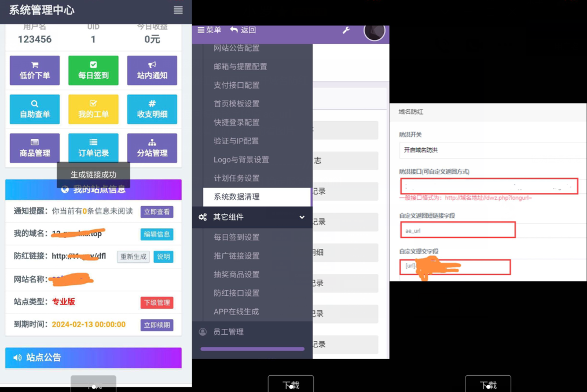Click the wrench icon in purple header

click(x=346, y=30)
